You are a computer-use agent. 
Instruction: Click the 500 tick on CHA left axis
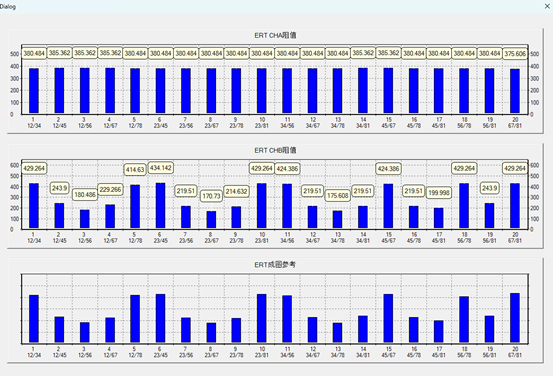[x=14, y=54]
